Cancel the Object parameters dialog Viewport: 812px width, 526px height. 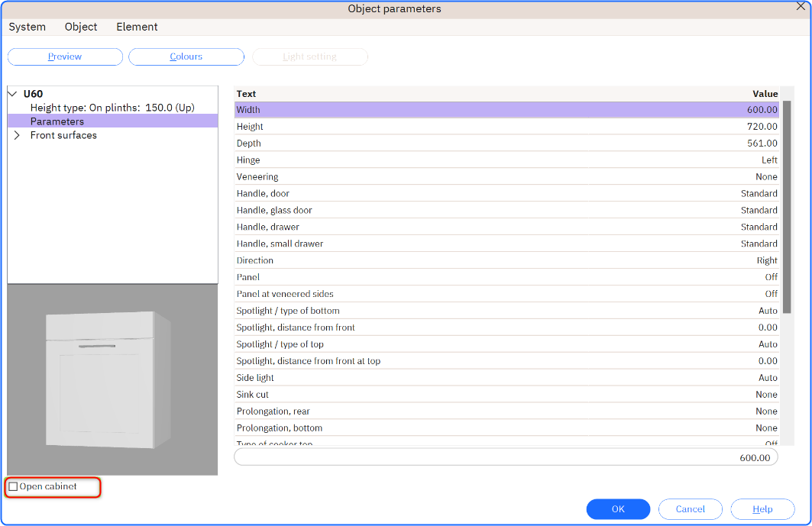coord(690,509)
